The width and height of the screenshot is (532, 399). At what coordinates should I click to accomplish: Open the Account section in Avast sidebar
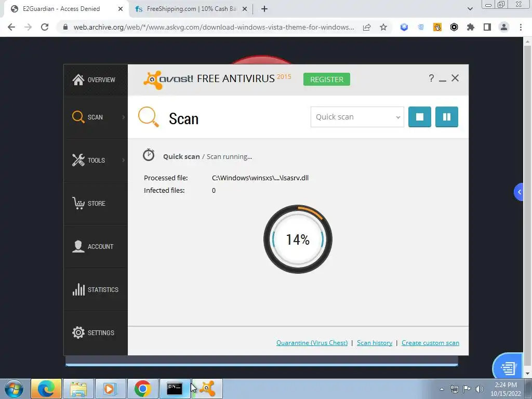click(x=96, y=246)
